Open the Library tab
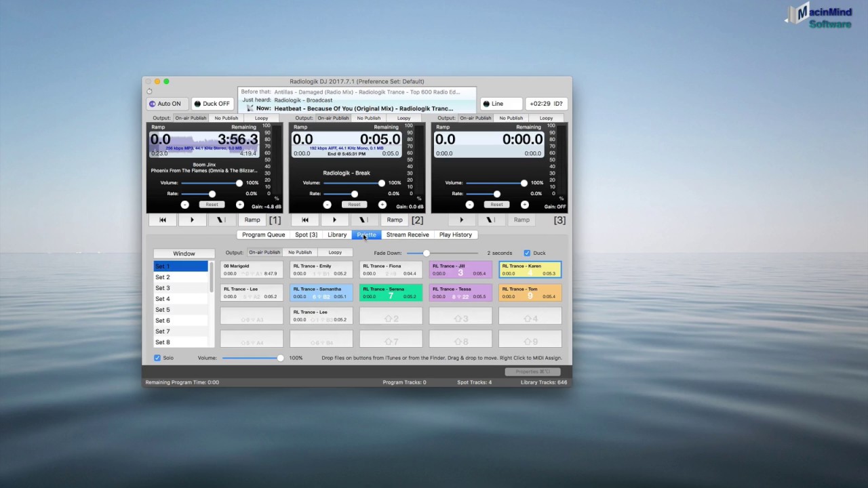Viewport: 868px width, 488px height. (x=337, y=235)
